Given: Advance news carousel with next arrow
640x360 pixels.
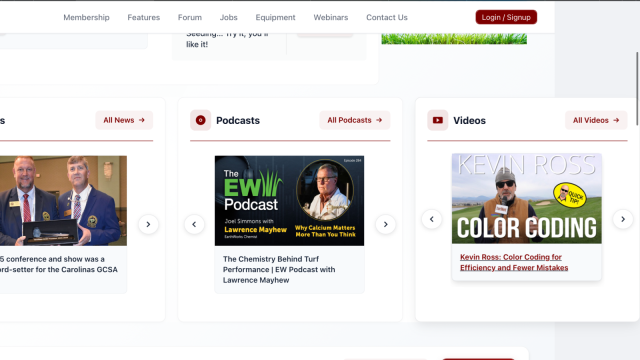Looking at the screenshot, I should (x=148, y=224).
